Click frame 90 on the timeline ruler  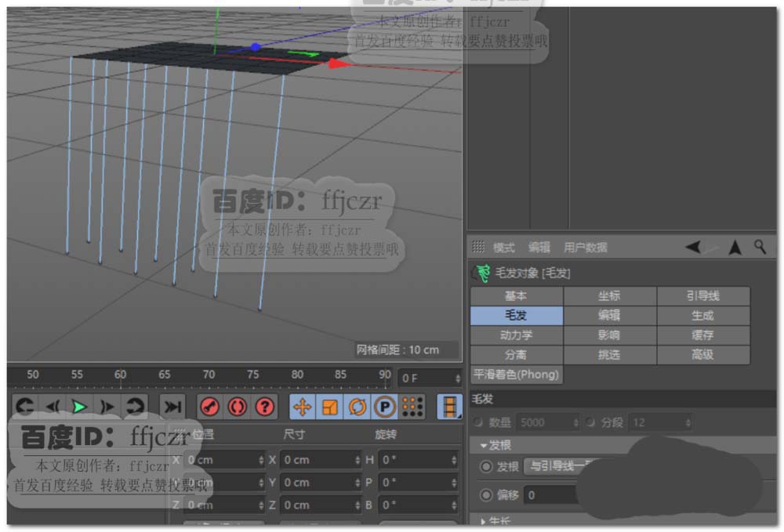pos(385,375)
